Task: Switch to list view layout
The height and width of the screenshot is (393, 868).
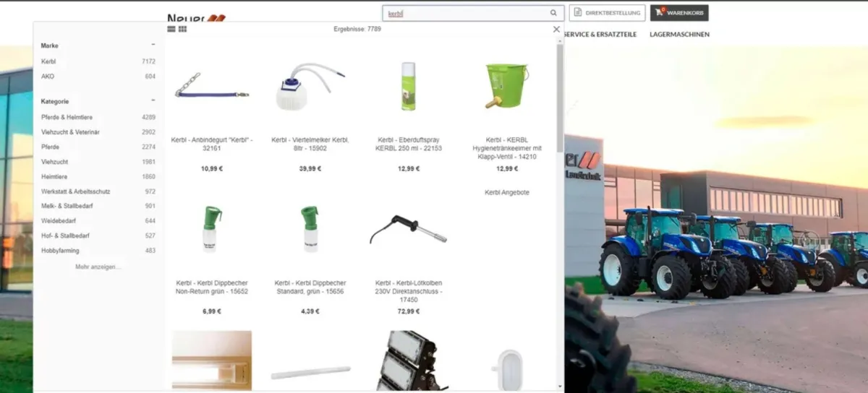Action: (x=171, y=29)
